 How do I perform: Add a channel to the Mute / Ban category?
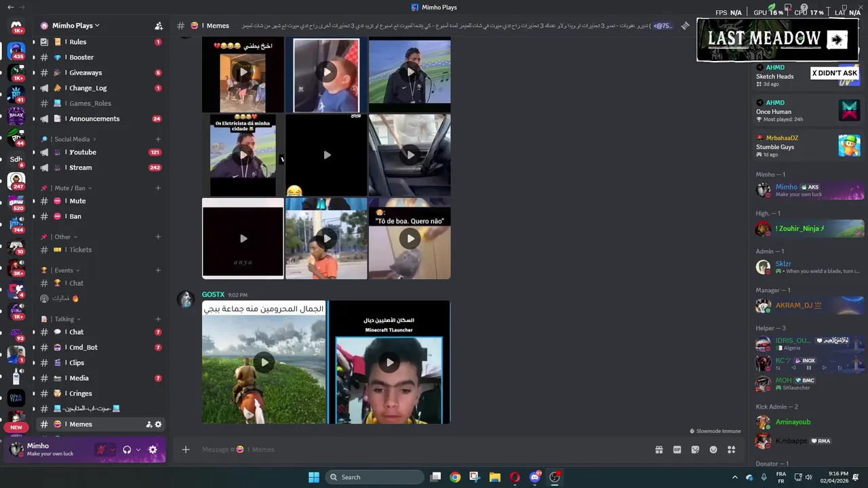158,188
